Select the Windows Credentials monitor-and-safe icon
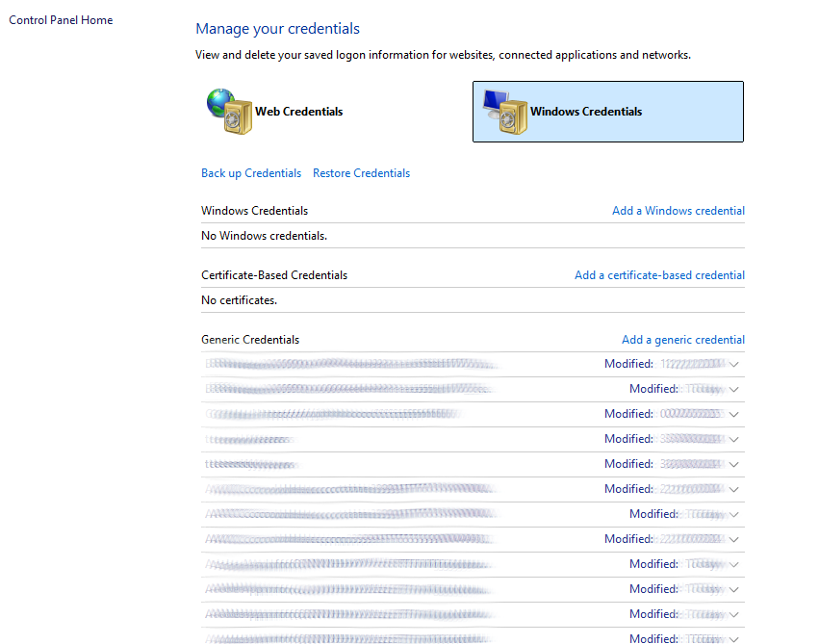The width and height of the screenshot is (819, 644). tap(504, 112)
